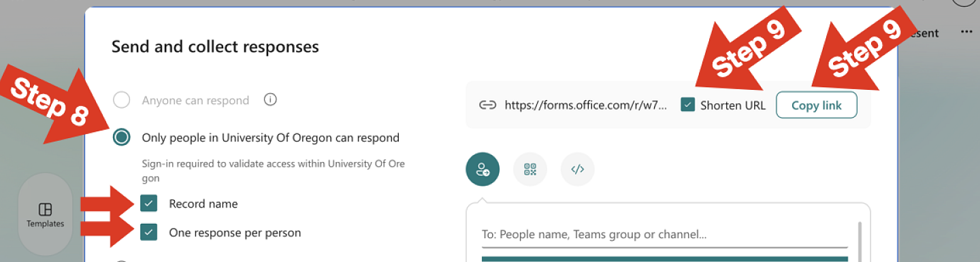Open the more options ellipsis menu
The image size is (980, 262).
tap(966, 33)
